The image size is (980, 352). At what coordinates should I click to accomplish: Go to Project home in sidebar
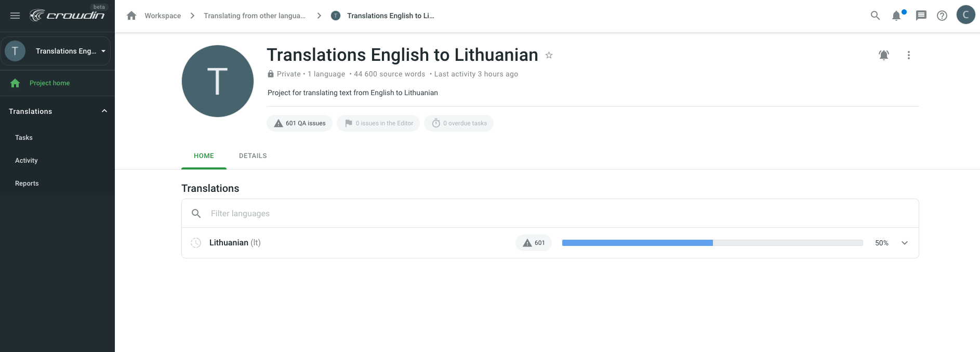click(57, 83)
